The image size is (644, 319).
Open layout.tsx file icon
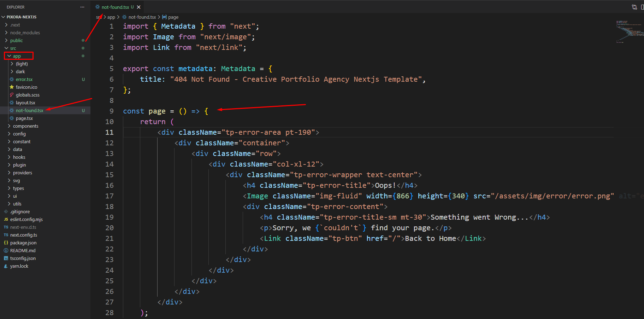pyautogui.click(x=12, y=103)
